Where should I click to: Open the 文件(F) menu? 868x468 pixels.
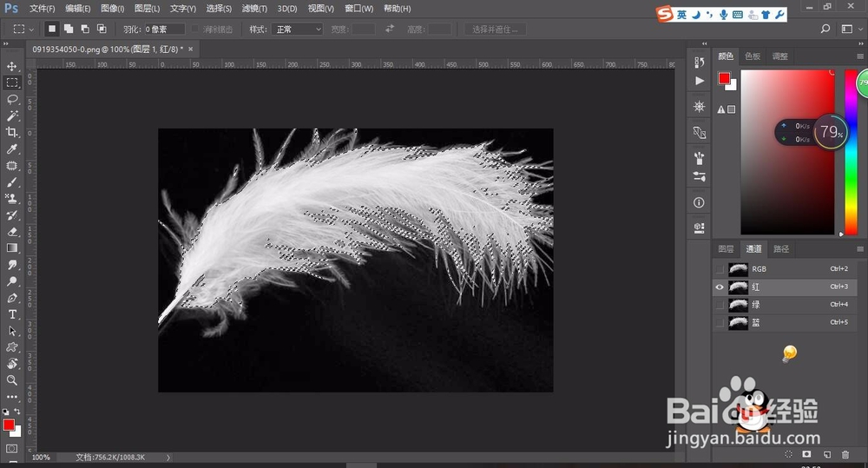coord(42,9)
